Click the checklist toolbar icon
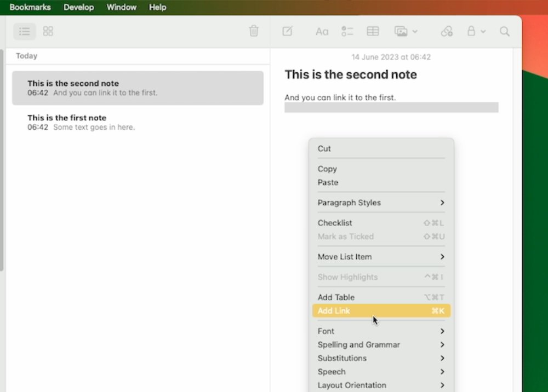The width and height of the screenshot is (548, 392). tap(347, 31)
